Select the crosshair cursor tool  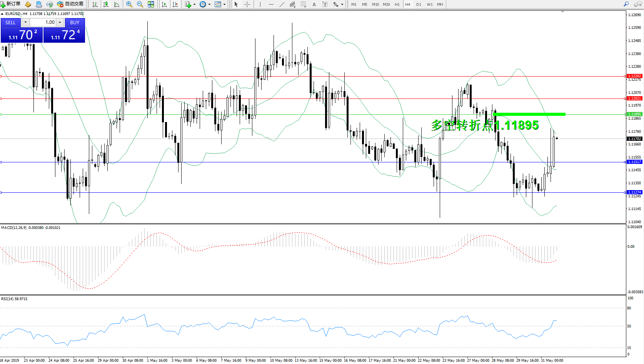click(247, 4)
